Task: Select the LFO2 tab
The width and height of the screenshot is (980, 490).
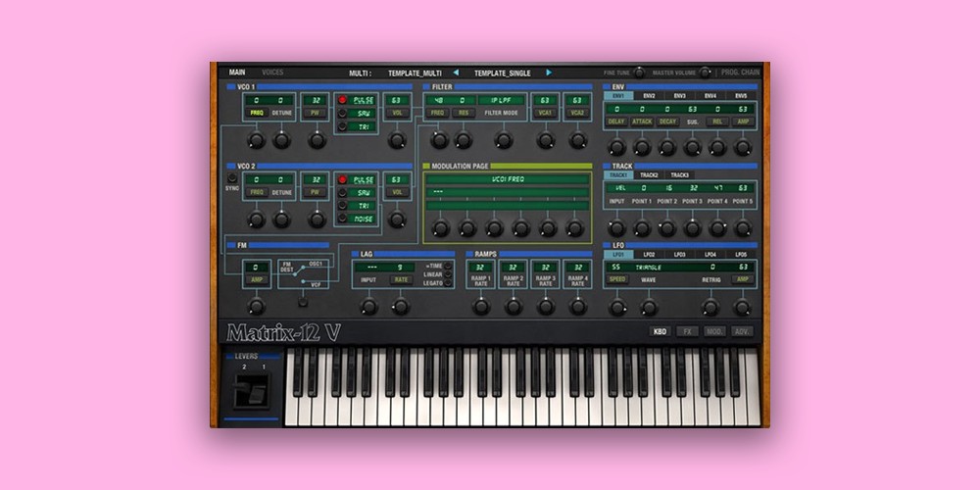Action: pos(649,254)
